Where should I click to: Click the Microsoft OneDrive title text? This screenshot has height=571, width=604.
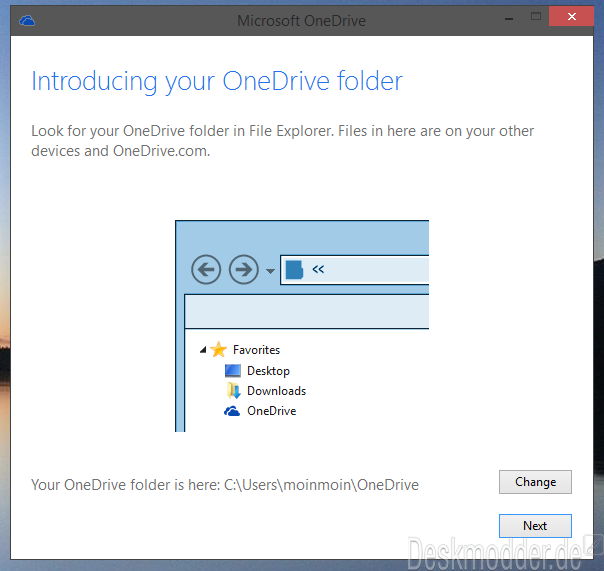pos(301,20)
